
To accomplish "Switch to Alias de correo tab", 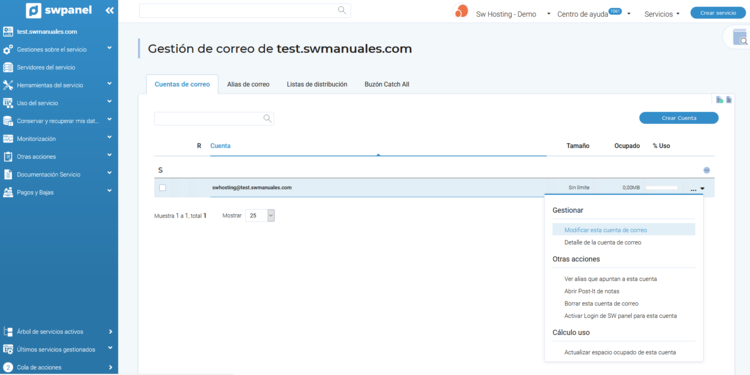I will point(248,84).
